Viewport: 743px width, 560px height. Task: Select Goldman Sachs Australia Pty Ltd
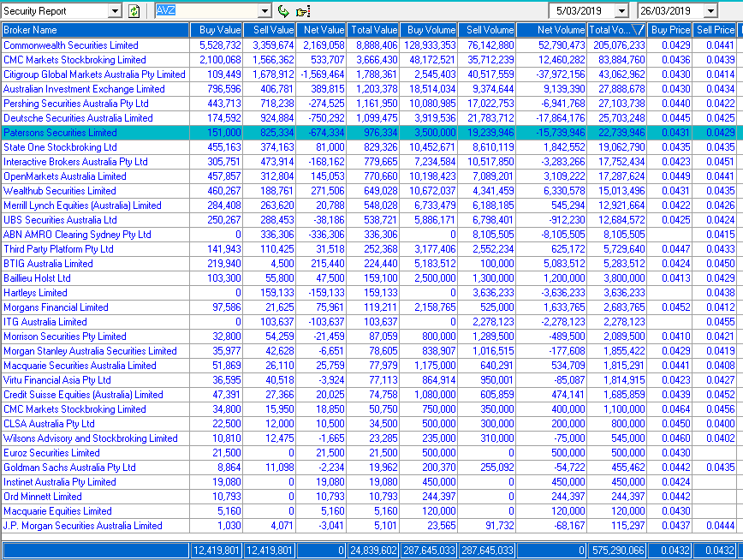(x=69, y=468)
